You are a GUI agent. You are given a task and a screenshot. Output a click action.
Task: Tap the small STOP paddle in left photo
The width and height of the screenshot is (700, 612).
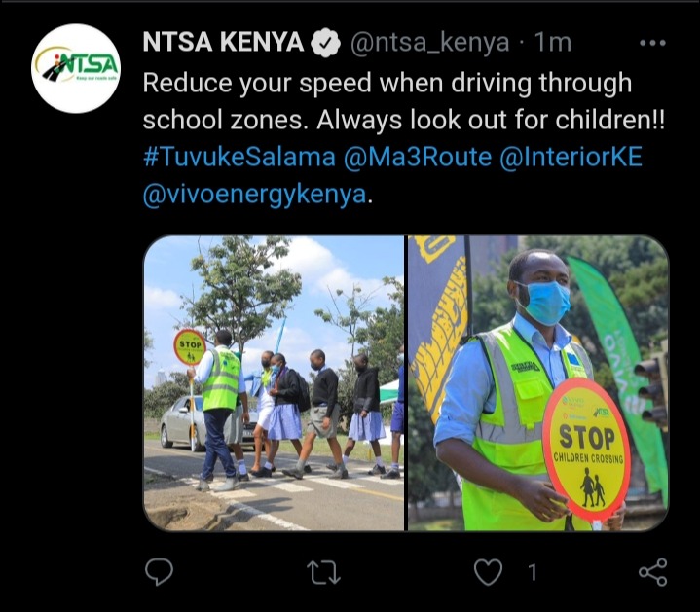point(190,347)
